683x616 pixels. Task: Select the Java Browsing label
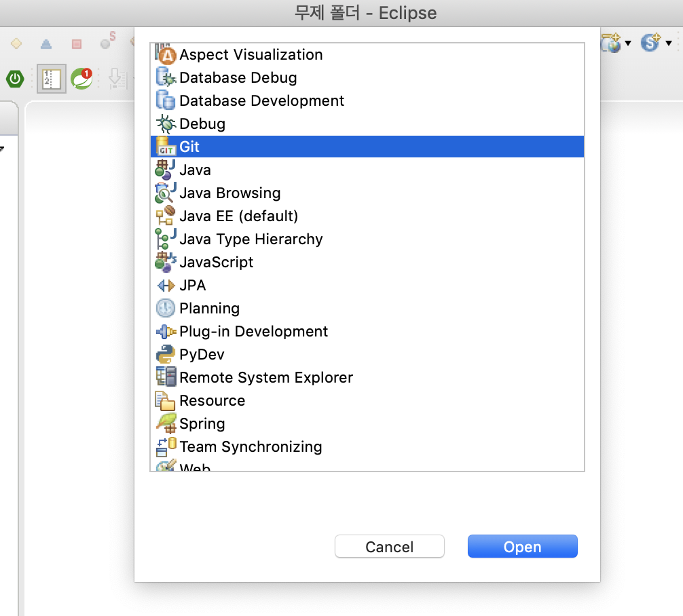click(x=229, y=193)
